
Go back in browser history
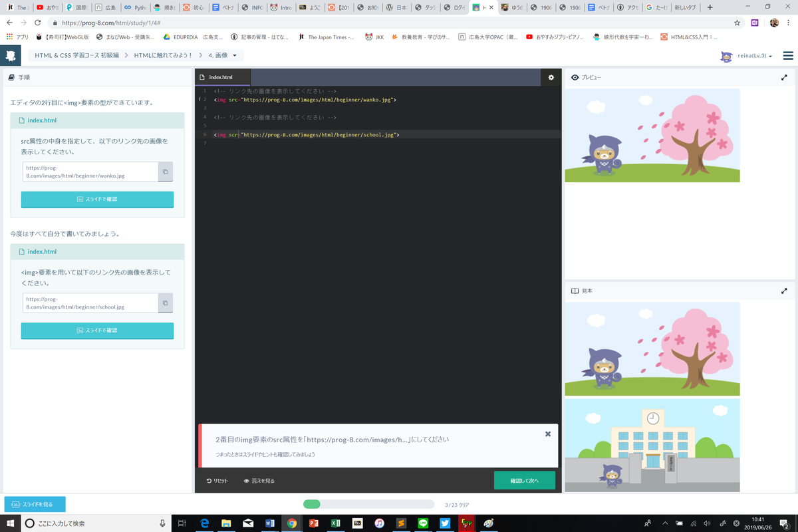click(9, 22)
